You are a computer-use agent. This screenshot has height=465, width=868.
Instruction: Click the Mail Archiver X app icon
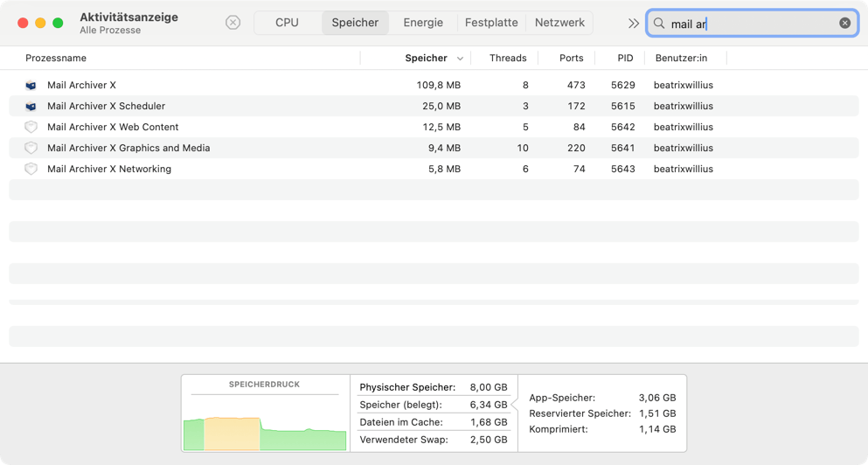click(x=31, y=86)
